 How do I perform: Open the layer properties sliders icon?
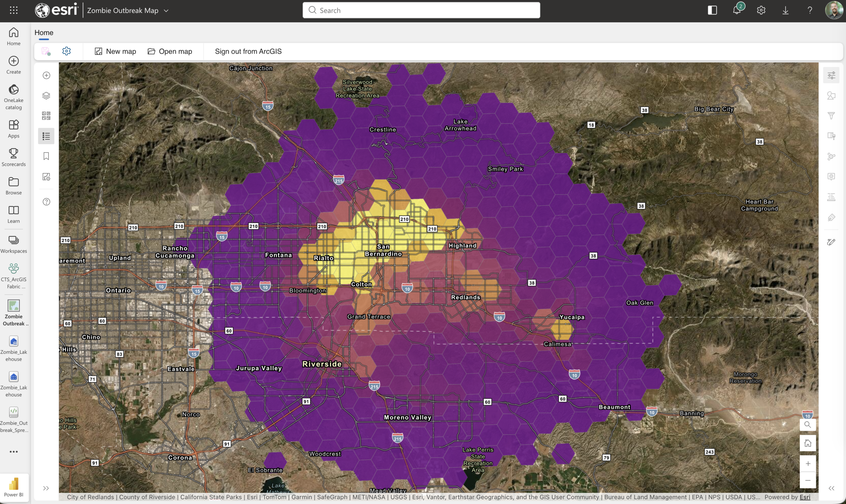[831, 75]
